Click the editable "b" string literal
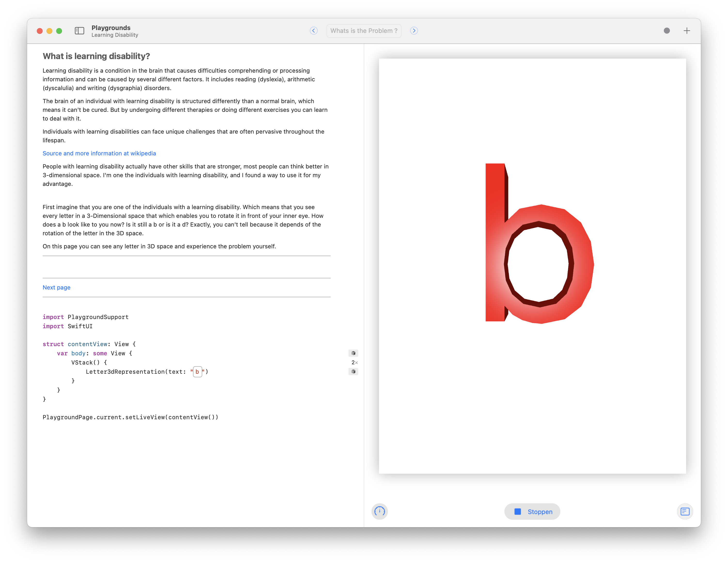Screen dimensions: 728x563 (197, 372)
